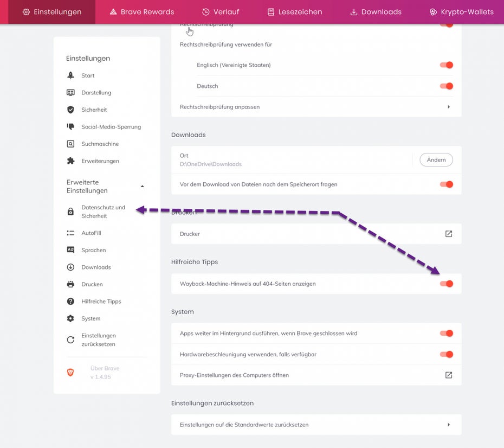Click the Drucker row
The image size is (504, 448).
316,234
